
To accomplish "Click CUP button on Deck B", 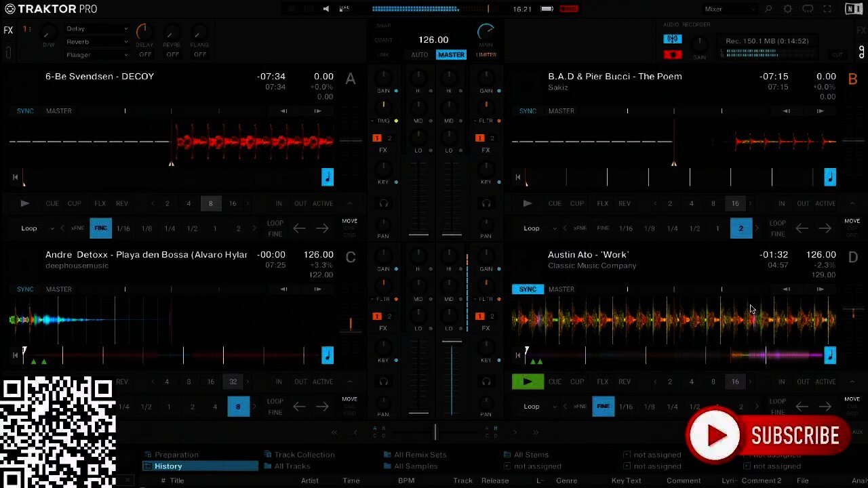I will coord(576,203).
